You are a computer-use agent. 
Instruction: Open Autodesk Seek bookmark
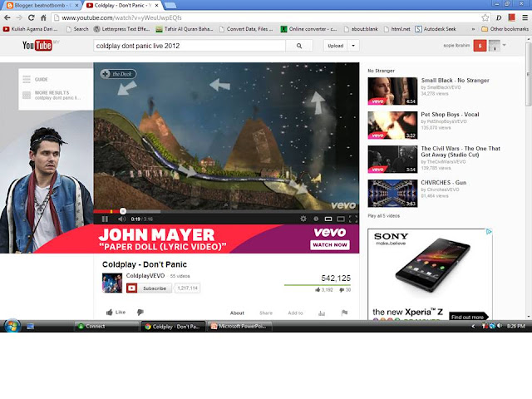436,29
